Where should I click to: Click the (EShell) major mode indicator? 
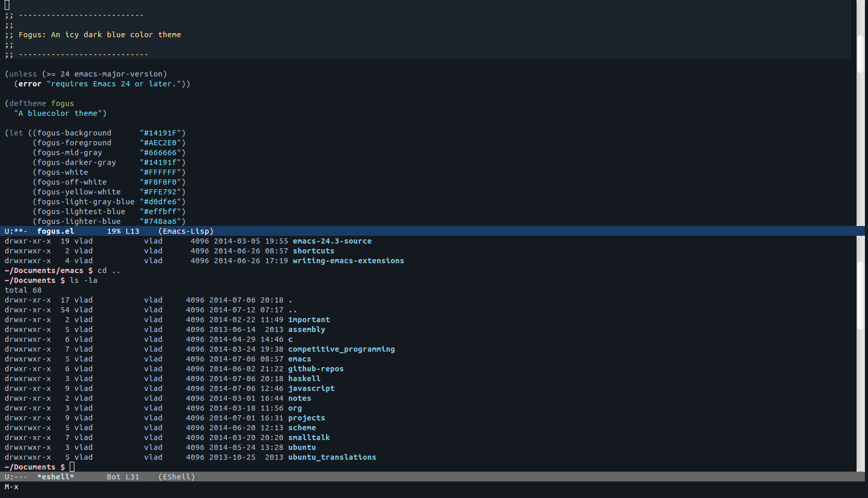pos(177,477)
